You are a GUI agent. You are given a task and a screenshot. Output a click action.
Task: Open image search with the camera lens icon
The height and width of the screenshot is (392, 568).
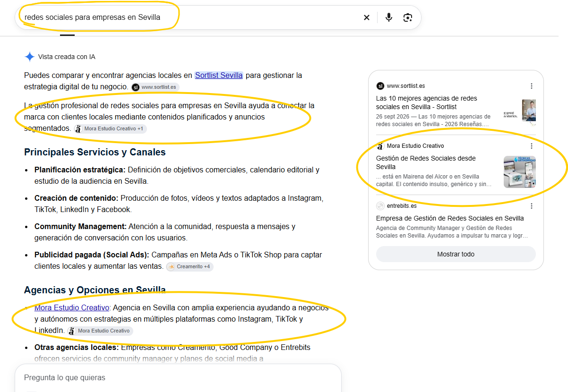tap(408, 17)
